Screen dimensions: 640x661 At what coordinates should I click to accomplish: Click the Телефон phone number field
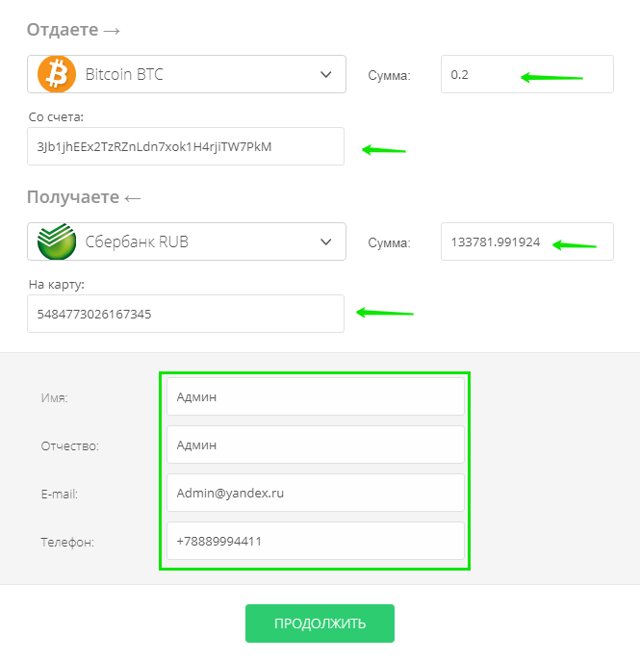315,541
